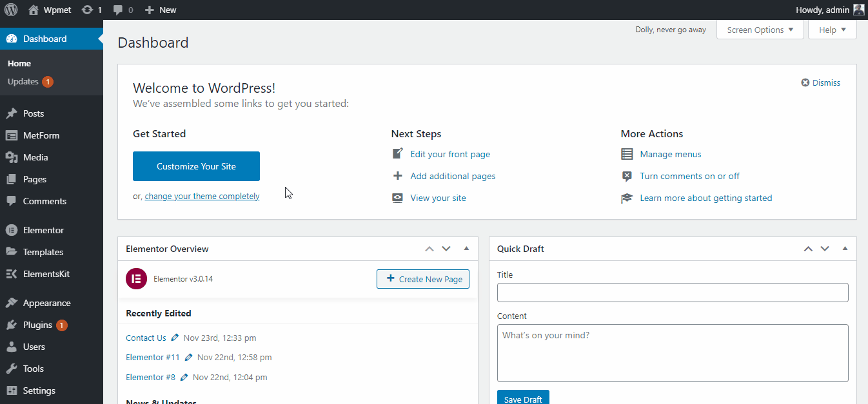
Task: Click Edit your front page icon
Action: coord(398,154)
